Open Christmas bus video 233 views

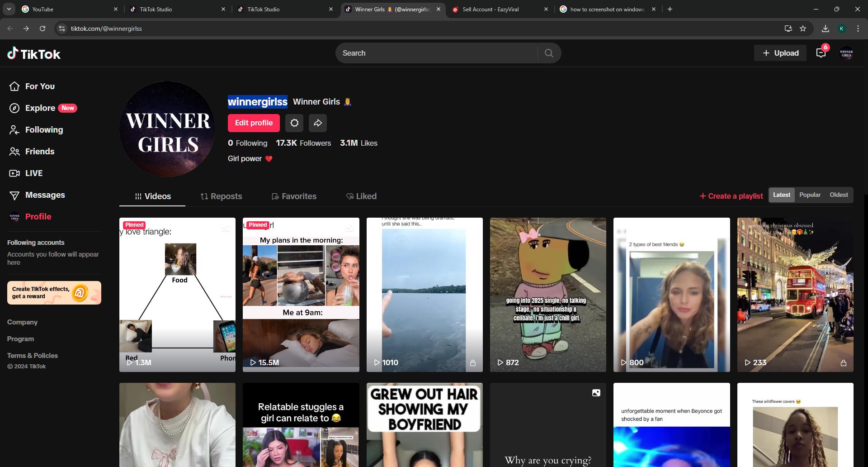click(x=795, y=295)
